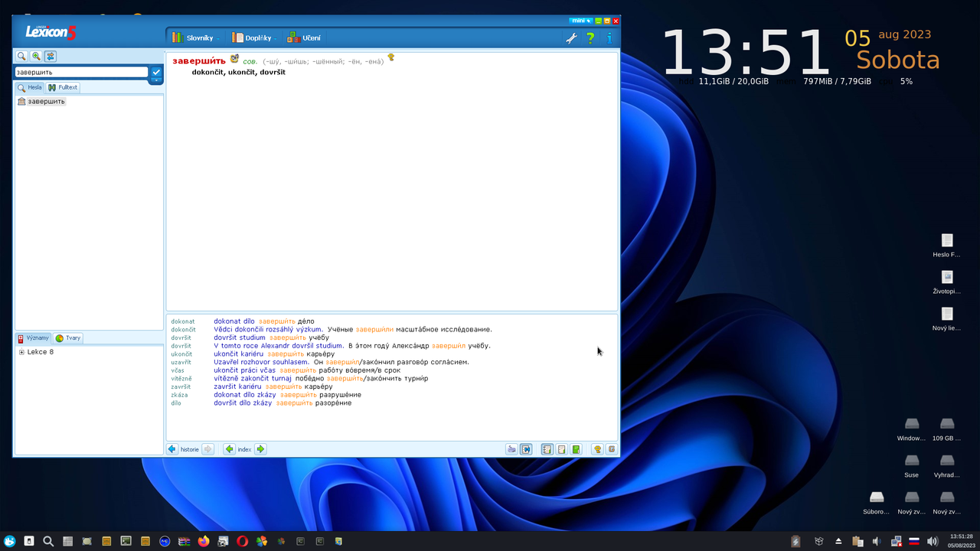Click the mini mode button in the title bar
This screenshot has height=551, width=980.
581,21
